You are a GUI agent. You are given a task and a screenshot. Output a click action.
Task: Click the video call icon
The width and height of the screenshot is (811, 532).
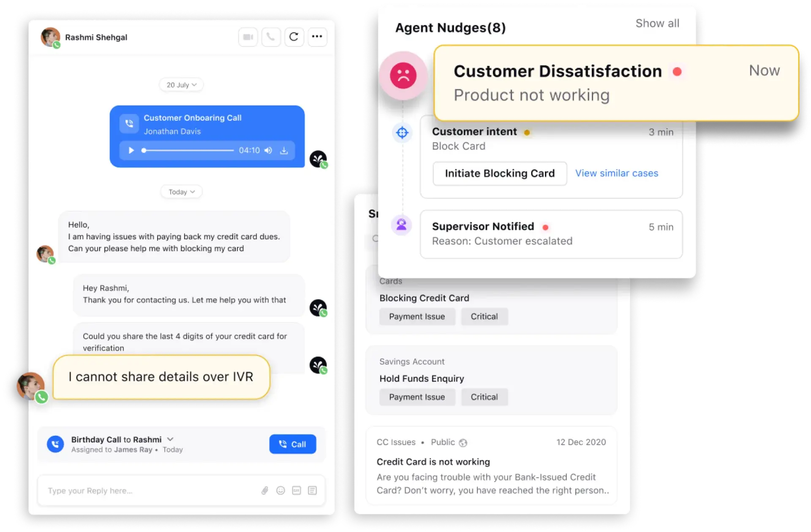pos(246,38)
